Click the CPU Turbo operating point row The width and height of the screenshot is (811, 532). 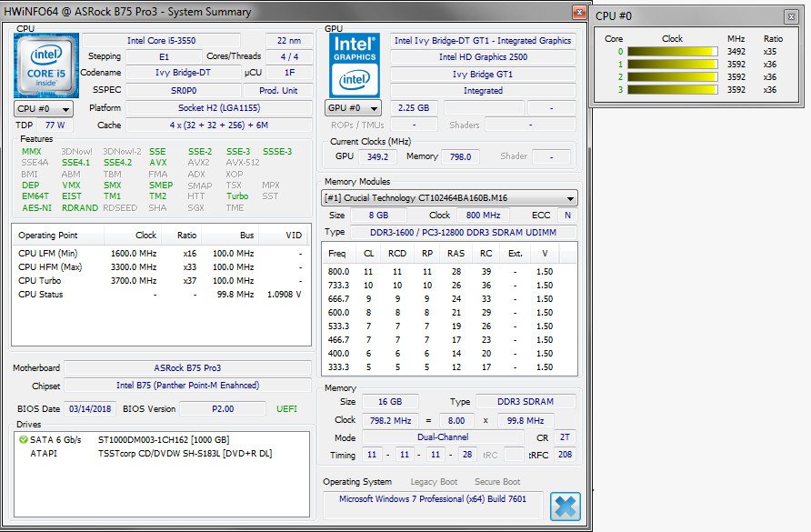pos(161,280)
